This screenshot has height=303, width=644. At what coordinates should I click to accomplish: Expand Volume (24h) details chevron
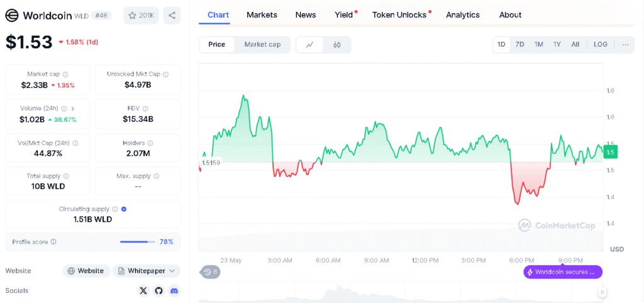[x=73, y=109]
